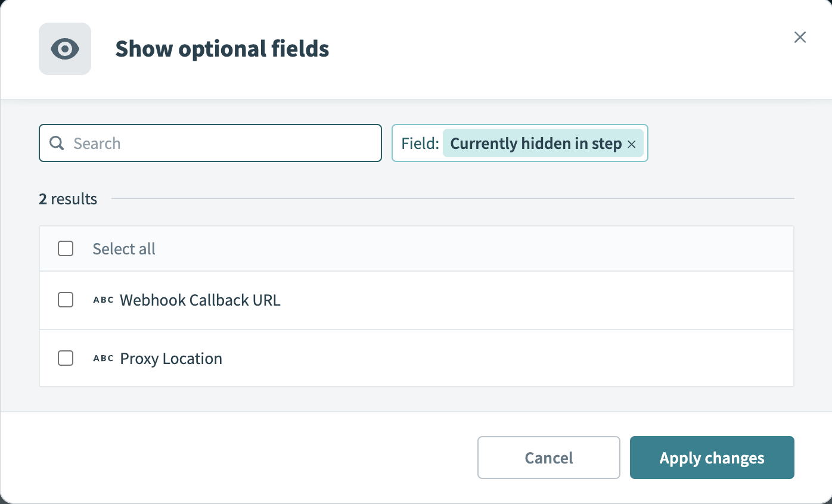Confirm with the Apply changes button
Image resolution: width=832 pixels, height=504 pixels.
tap(712, 458)
